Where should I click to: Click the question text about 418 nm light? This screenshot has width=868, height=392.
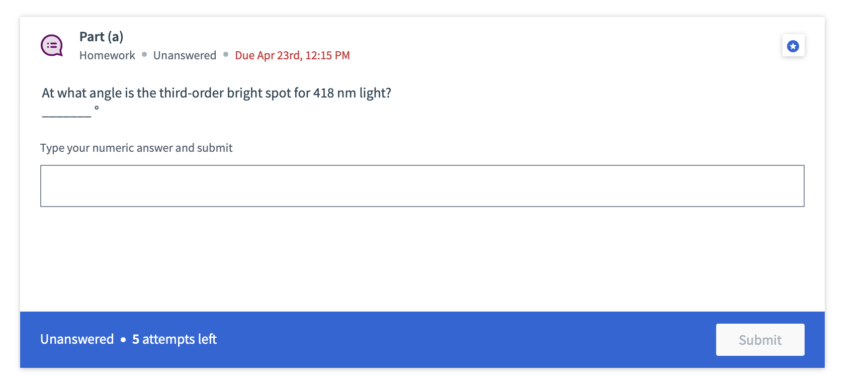pyautogui.click(x=216, y=92)
